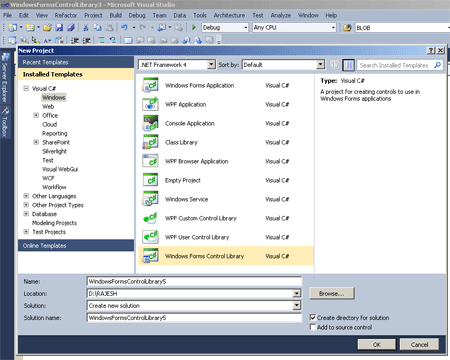The width and height of the screenshot is (450, 360).
Task: Click the Undo arrow icon
Action: [124, 27]
